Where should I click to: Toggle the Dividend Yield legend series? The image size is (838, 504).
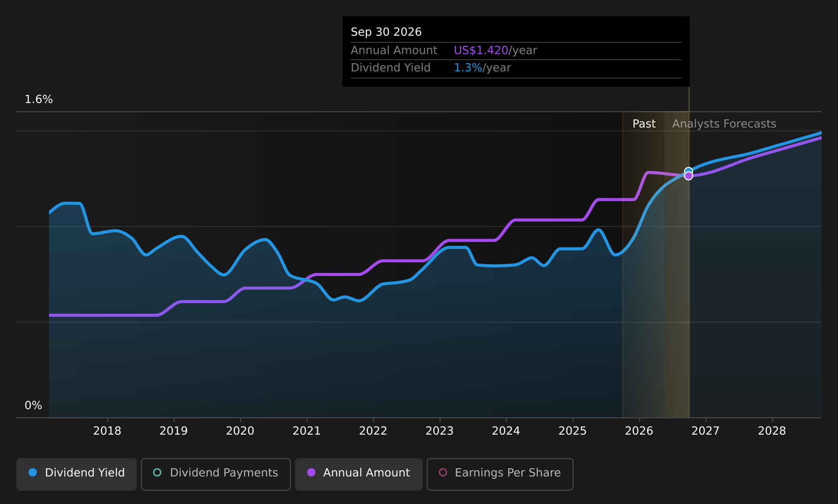point(77,474)
